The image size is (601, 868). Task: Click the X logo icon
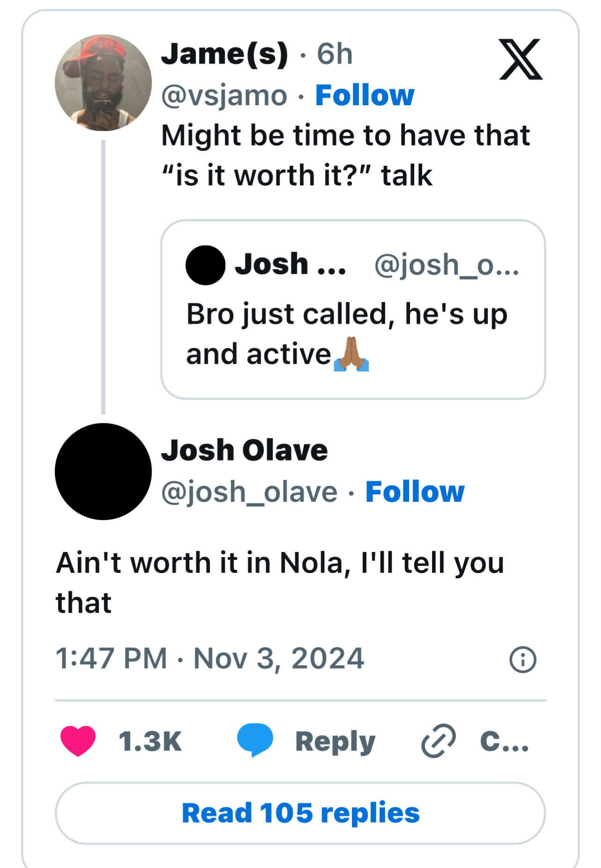520,59
